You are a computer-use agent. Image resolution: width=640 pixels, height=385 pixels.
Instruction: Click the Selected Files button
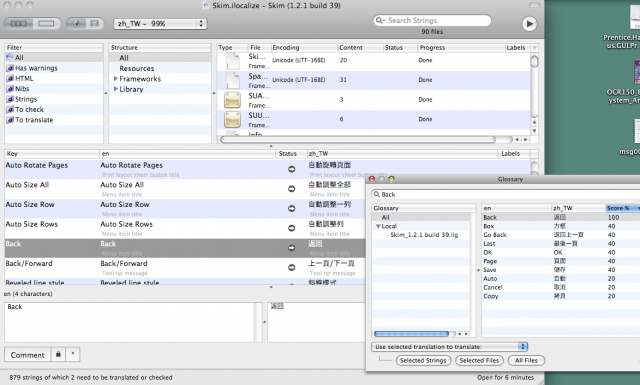479,361
